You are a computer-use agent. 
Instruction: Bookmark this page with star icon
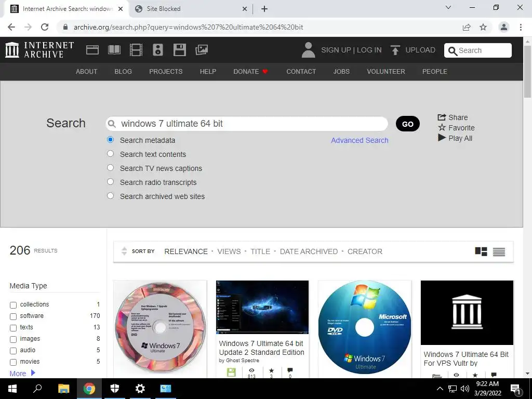click(x=483, y=27)
